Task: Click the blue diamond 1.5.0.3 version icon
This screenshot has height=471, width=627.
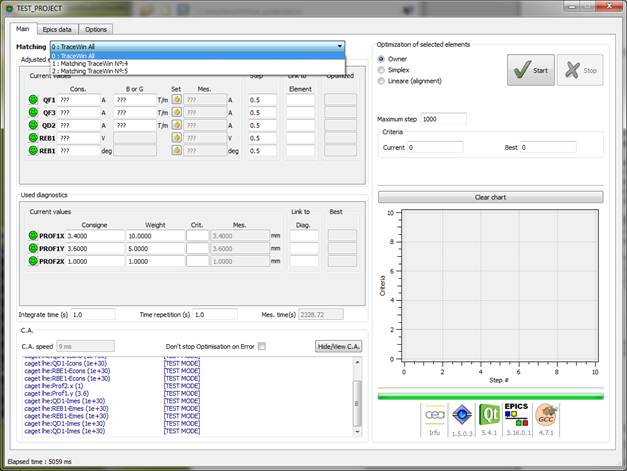Action: pos(462,415)
